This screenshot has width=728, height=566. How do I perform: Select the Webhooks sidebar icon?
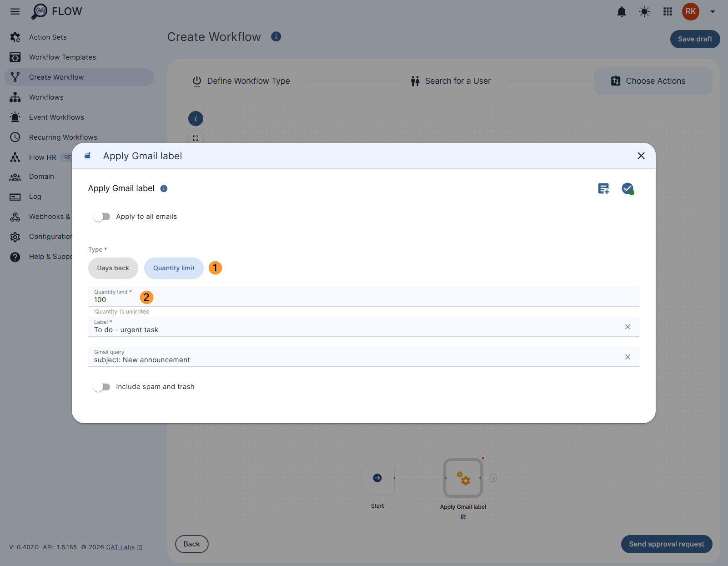pos(15,217)
